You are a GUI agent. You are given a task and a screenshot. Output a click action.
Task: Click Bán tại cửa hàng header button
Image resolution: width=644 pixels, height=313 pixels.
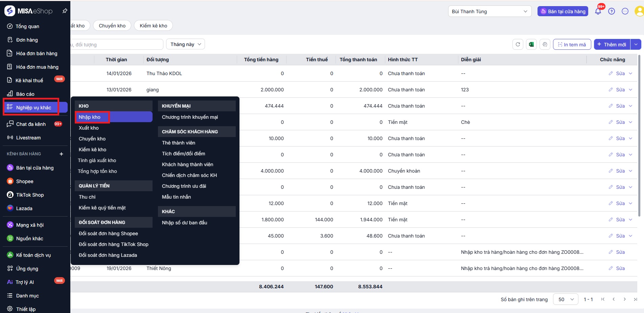[563, 12]
